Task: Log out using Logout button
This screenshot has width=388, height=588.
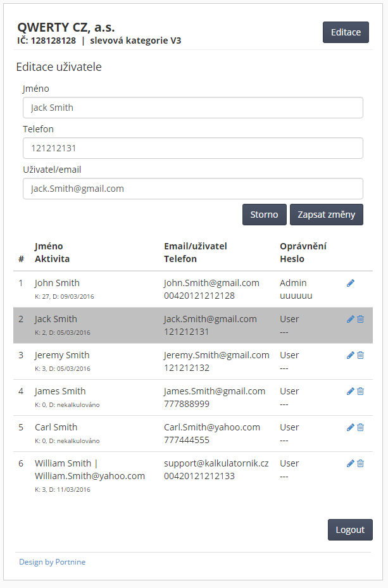Action: coord(350,530)
